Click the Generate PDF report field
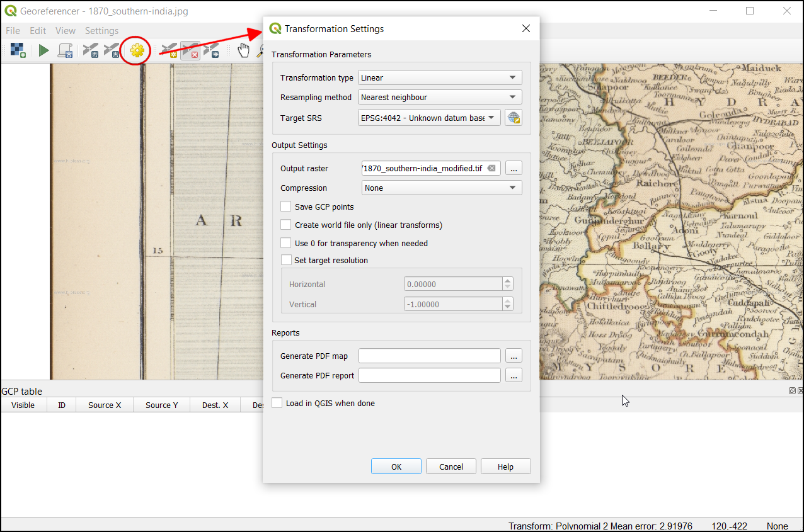The height and width of the screenshot is (532, 804). point(430,375)
